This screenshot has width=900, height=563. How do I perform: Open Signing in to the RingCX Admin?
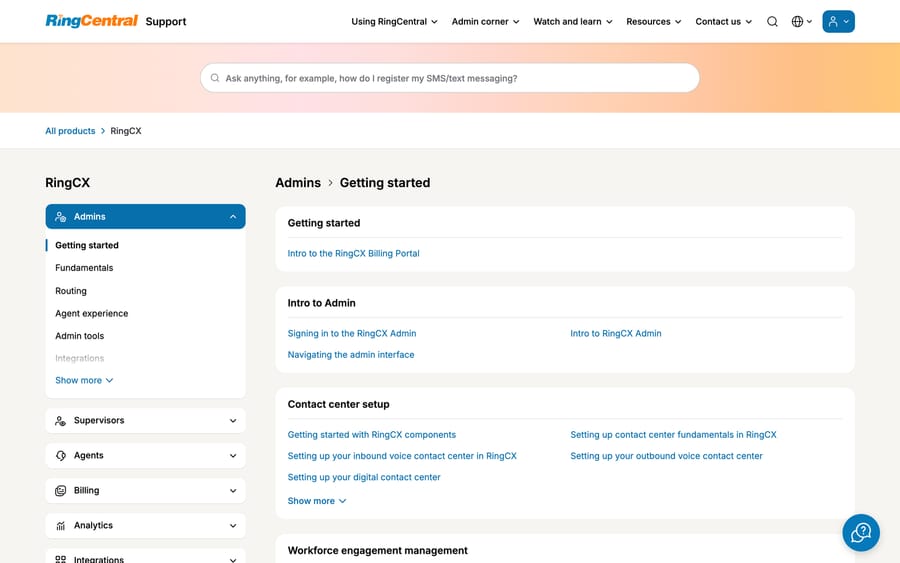point(352,333)
